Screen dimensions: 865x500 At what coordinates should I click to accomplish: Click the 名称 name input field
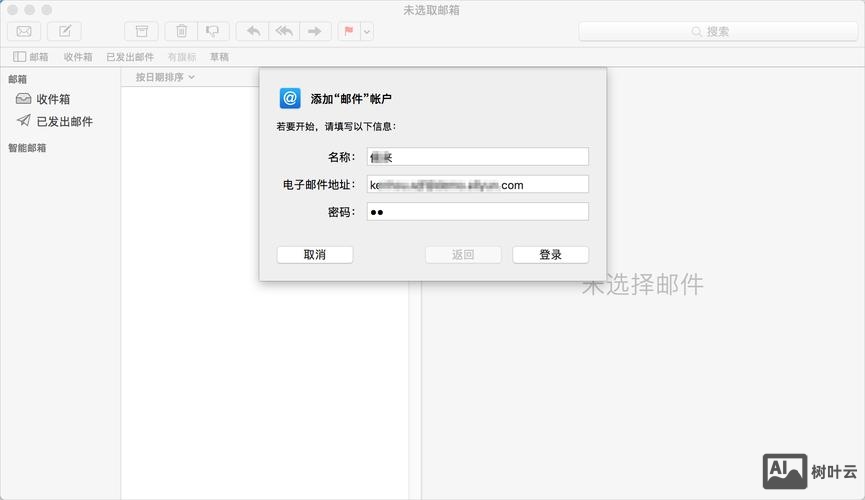tap(478, 157)
